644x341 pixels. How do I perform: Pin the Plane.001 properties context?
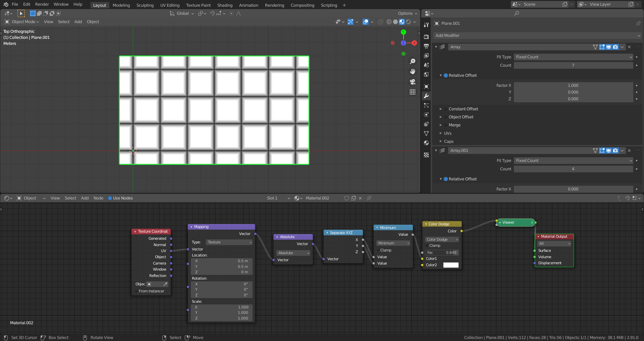(638, 23)
